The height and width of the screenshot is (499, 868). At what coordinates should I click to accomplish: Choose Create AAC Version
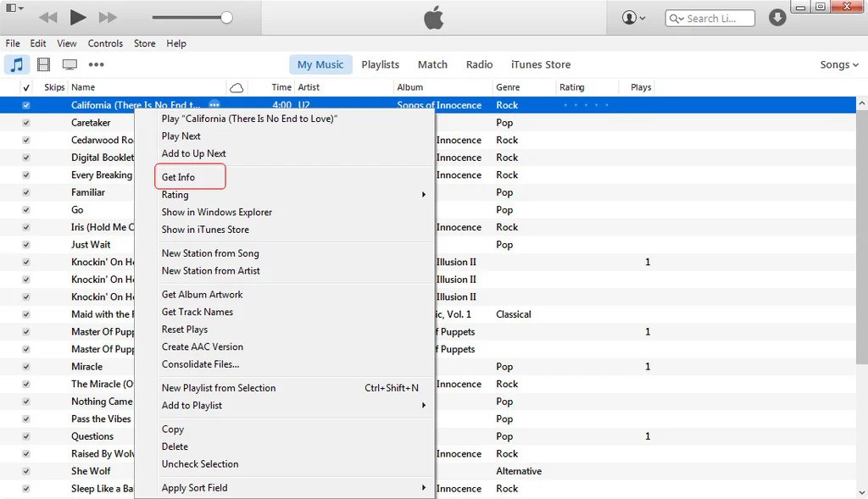(201, 347)
